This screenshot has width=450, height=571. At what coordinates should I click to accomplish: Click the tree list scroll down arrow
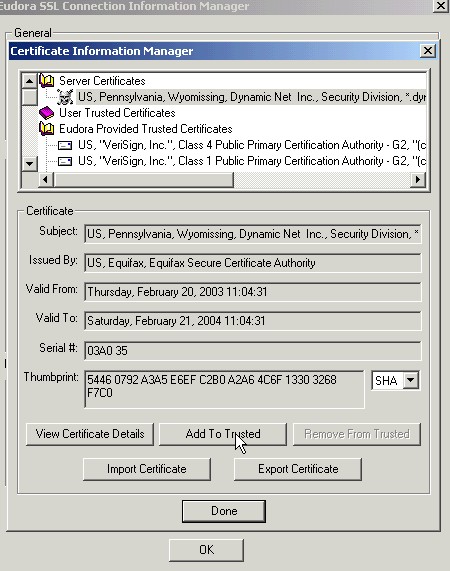29,164
